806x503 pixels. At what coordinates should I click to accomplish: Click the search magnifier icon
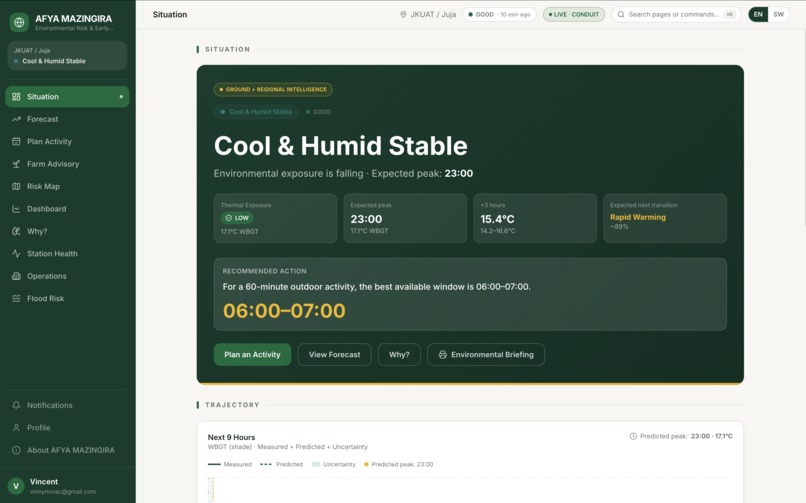click(621, 14)
